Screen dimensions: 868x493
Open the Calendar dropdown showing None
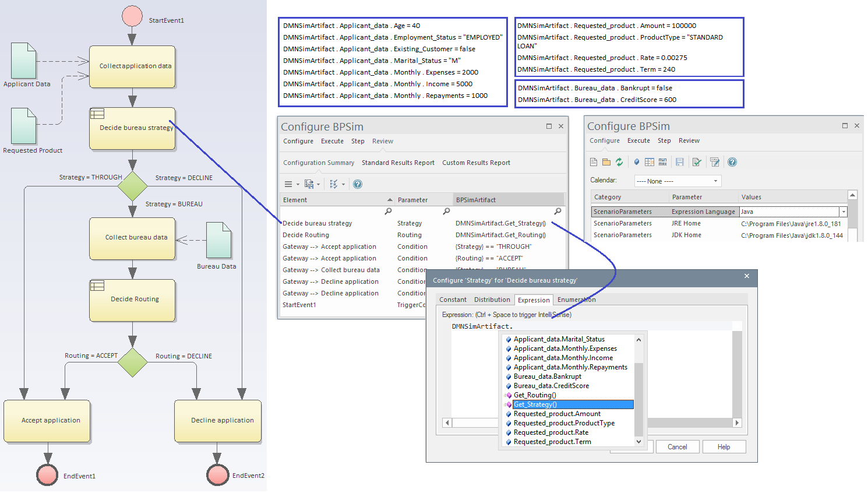[x=678, y=181]
